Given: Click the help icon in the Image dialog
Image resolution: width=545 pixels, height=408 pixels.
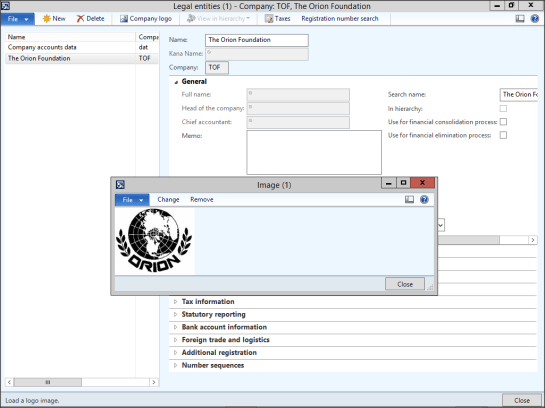Looking at the screenshot, I should 424,199.
